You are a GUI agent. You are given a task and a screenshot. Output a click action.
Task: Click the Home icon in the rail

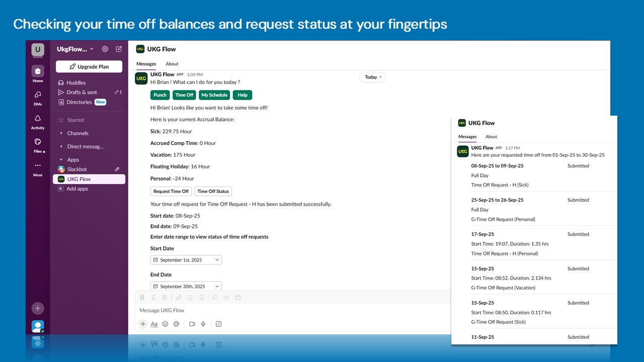pos(38,71)
